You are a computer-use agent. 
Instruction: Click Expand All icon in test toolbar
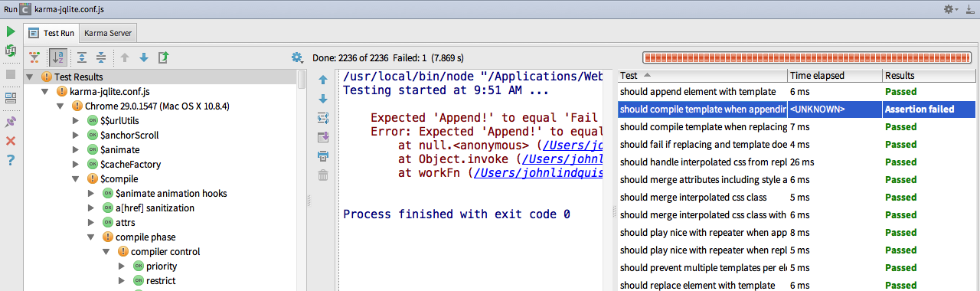(82, 57)
